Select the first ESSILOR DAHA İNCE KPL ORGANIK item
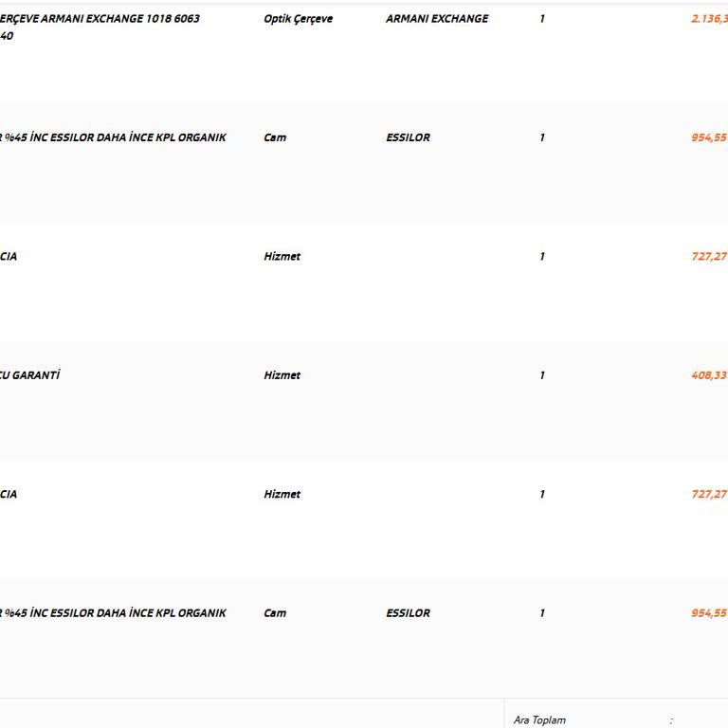This screenshot has width=728, height=728. (x=114, y=137)
